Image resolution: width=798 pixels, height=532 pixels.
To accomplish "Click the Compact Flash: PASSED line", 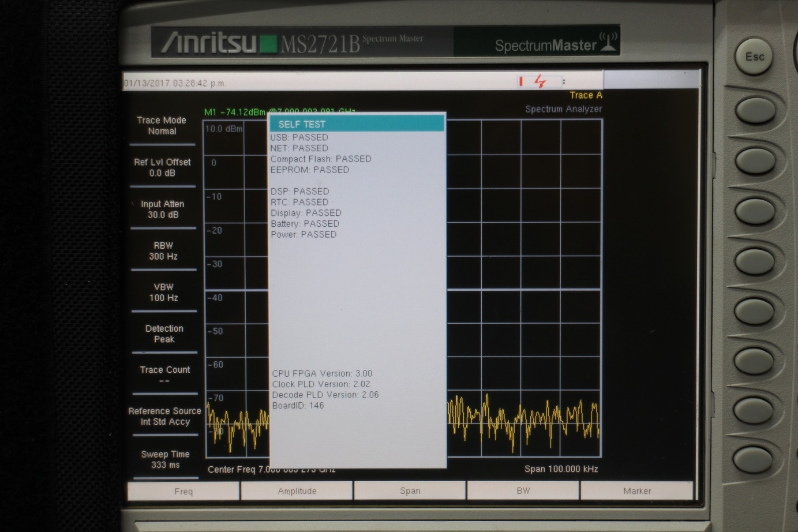I will pyautogui.click(x=321, y=159).
